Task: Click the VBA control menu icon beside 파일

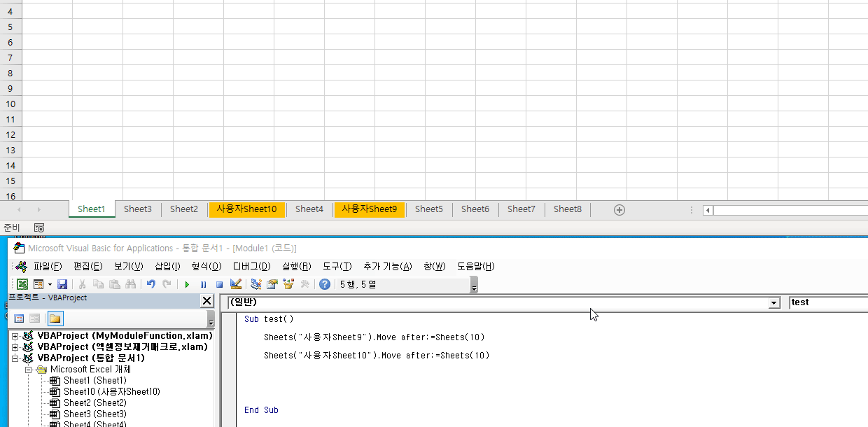Action: [x=21, y=266]
